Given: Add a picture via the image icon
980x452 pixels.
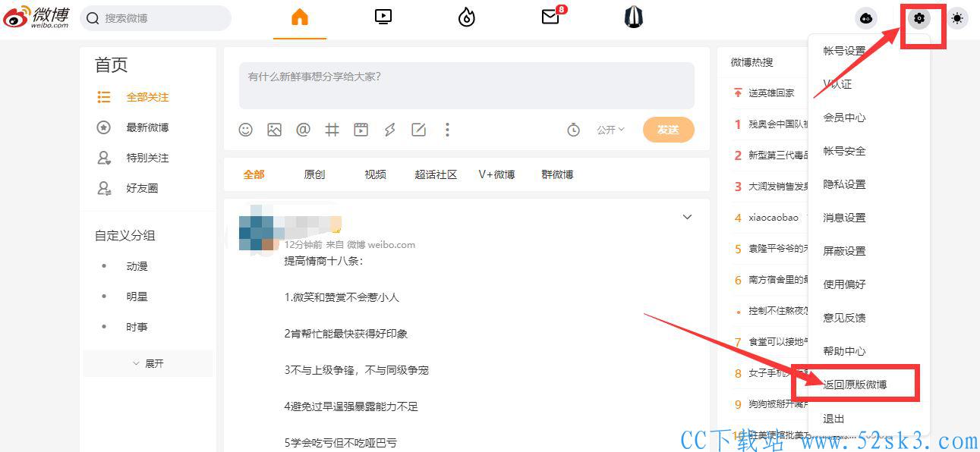Looking at the screenshot, I should [x=274, y=130].
